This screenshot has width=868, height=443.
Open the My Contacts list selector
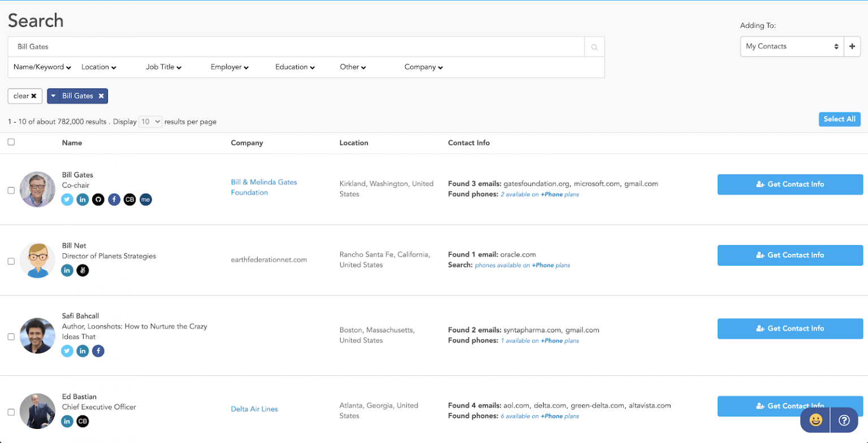791,46
